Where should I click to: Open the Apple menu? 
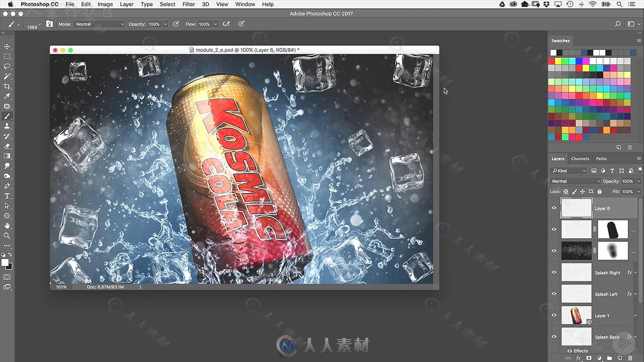[10, 4]
